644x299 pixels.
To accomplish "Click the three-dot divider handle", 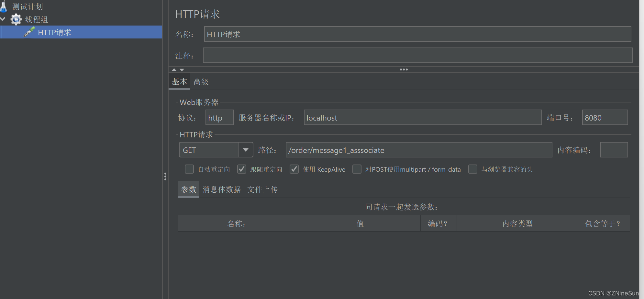I will tap(404, 69).
